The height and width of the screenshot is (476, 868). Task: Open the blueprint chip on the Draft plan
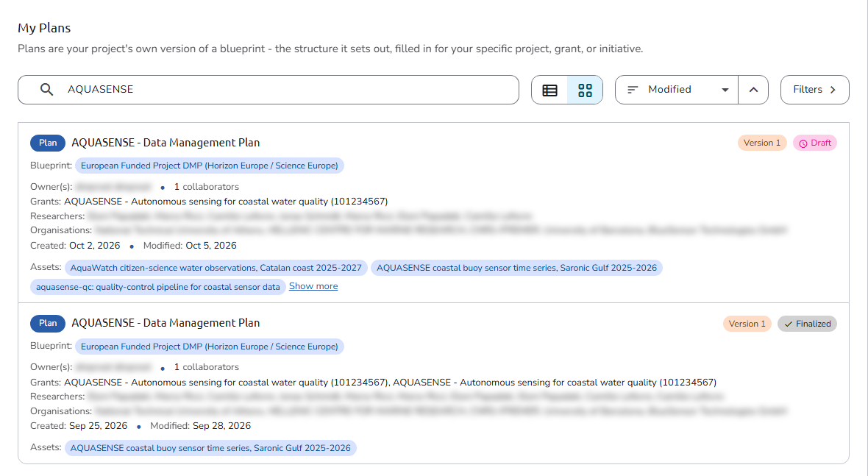(209, 166)
